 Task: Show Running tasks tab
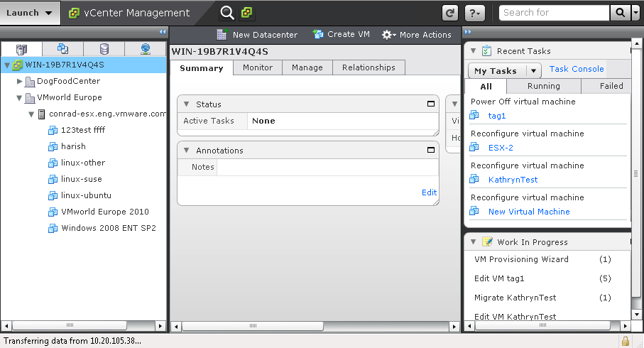543,86
